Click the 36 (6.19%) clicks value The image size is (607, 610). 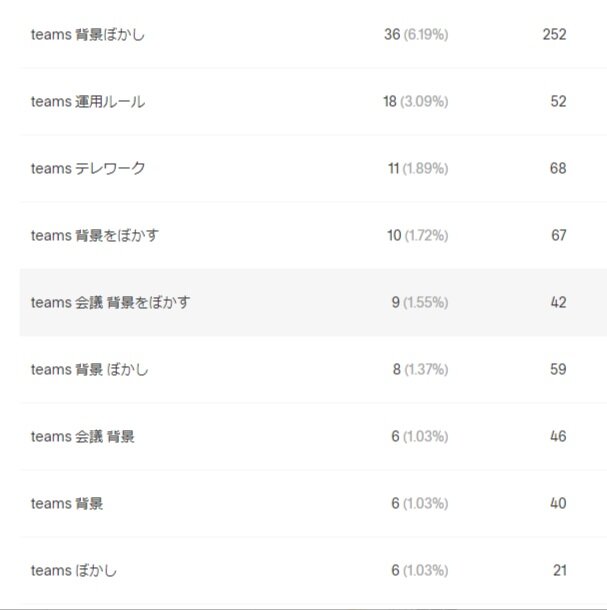[416, 35]
